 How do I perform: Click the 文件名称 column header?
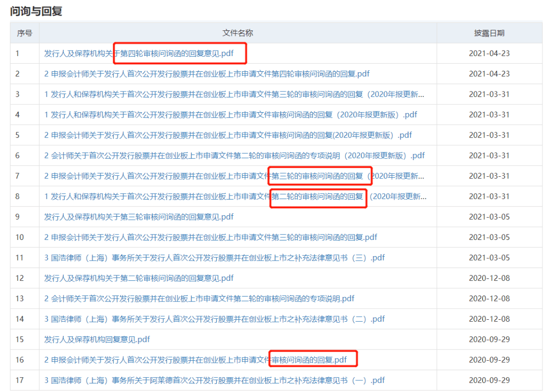[238, 32]
